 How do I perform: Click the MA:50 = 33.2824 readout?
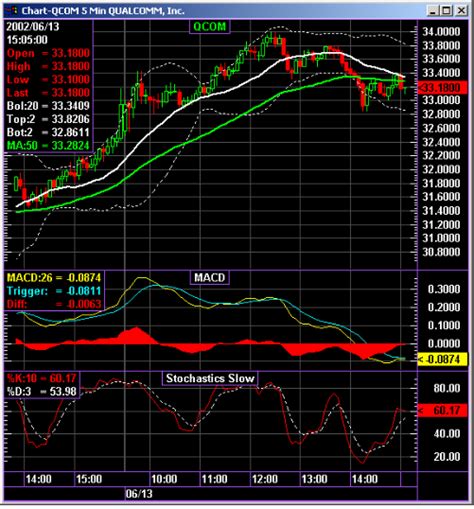48,145
